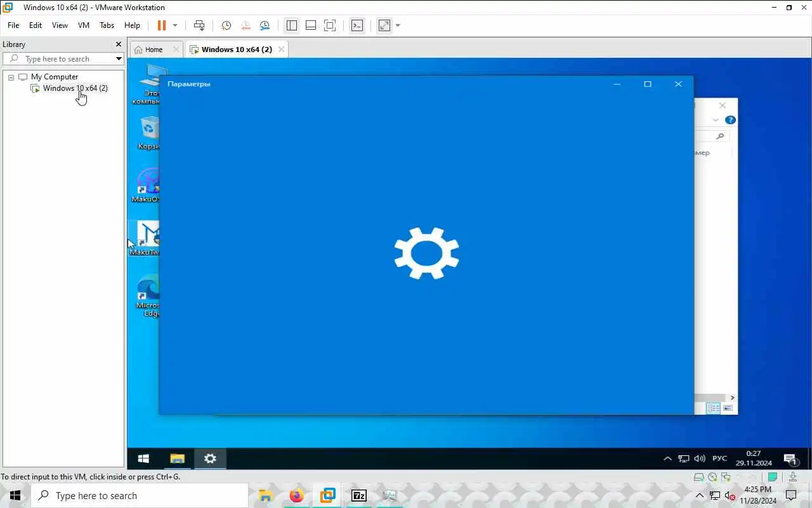The height and width of the screenshot is (508, 812).
Task: Open the Microsoft Edge desktop shortcut
Action: tap(148, 296)
